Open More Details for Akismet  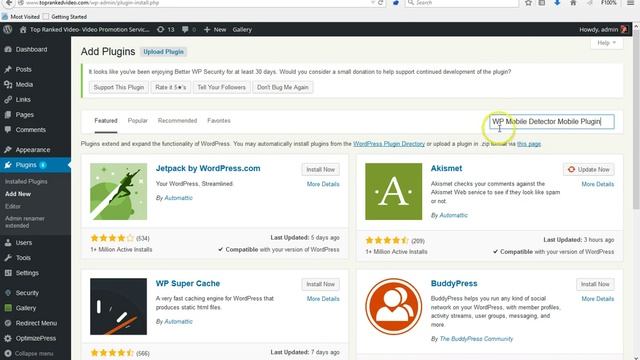click(x=598, y=184)
